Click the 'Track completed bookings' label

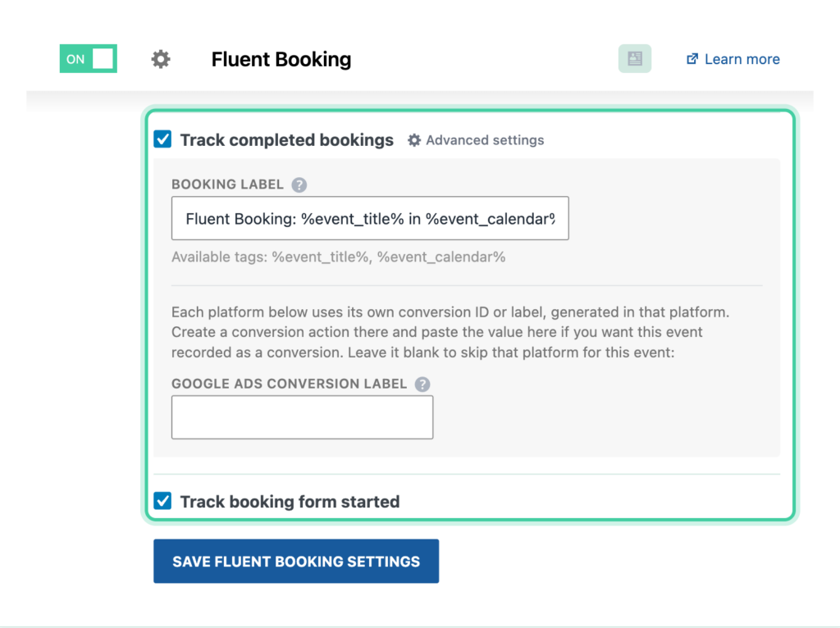[x=286, y=139]
